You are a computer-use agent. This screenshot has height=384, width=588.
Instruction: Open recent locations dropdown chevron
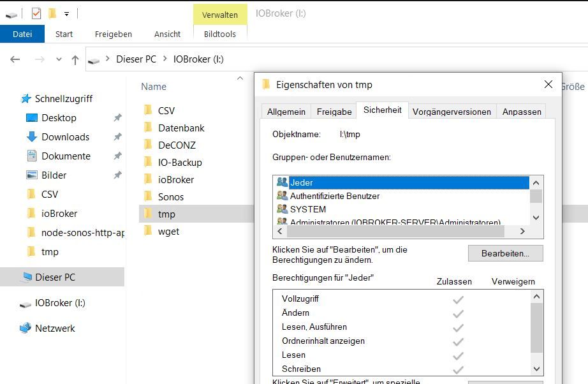(59, 59)
